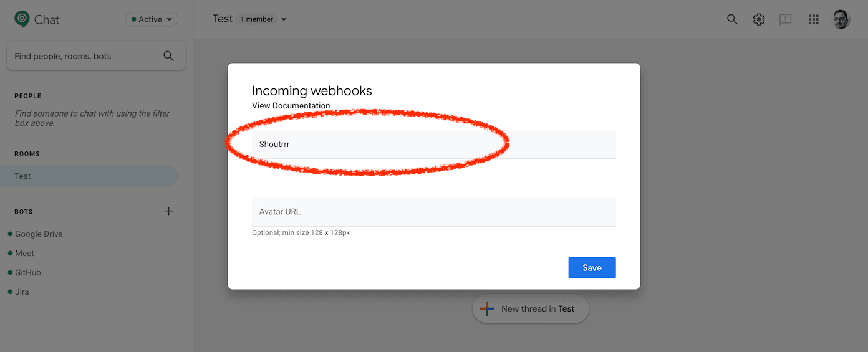Open the Active status dropdown
Screen dimensions: 868x352
(x=152, y=19)
